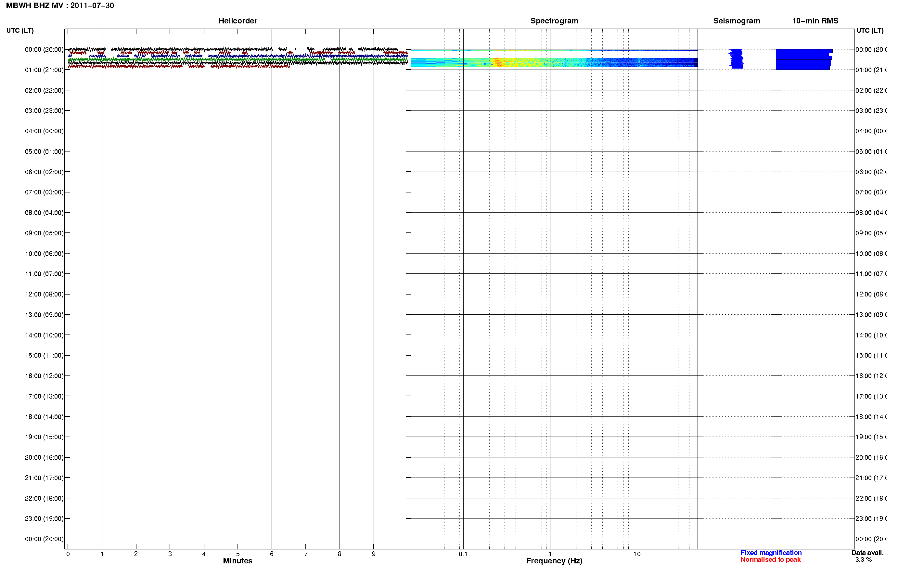Click the '16:00 (12:00)' left time label
The image size is (924, 578).
tap(44, 376)
